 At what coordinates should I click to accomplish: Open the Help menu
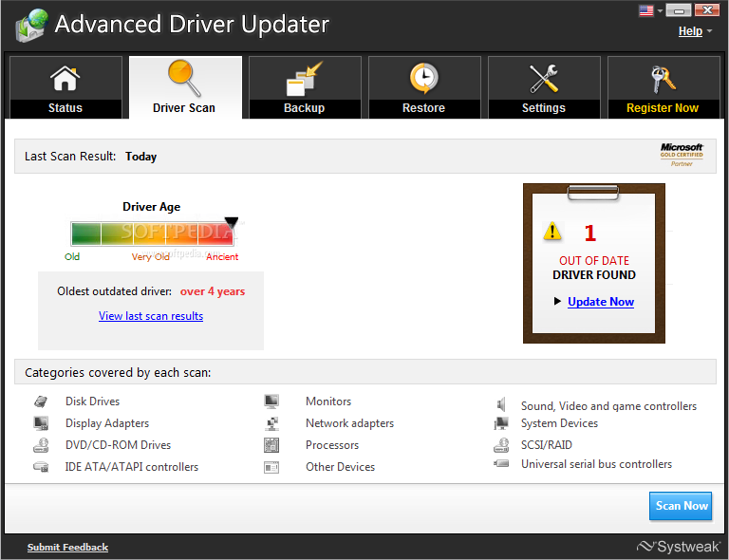click(690, 31)
